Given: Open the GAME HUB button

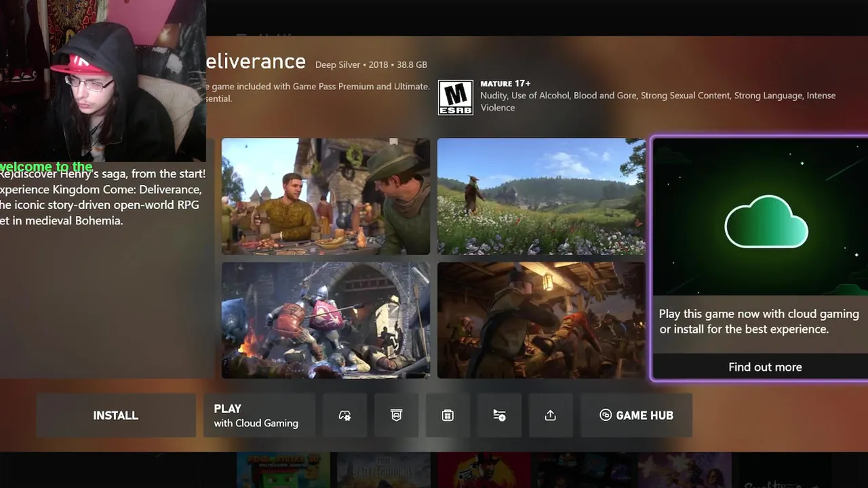Looking at the screenshot, I should click(636, 415).
